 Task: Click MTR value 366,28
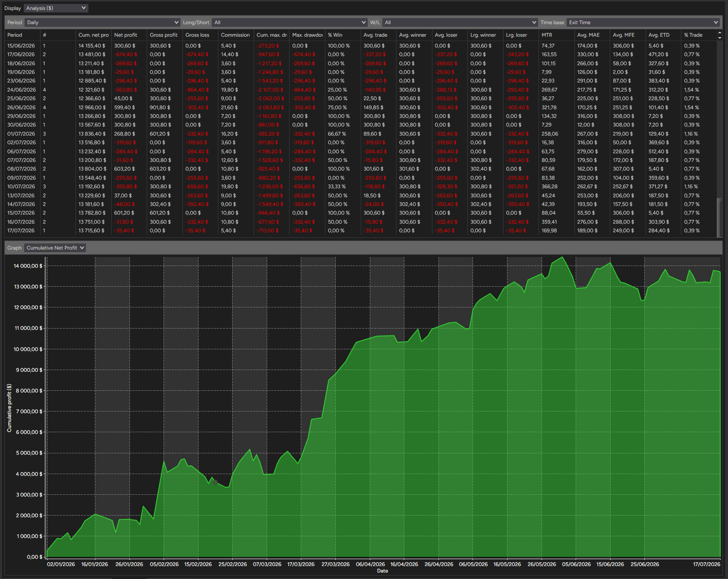click(549, 187)
